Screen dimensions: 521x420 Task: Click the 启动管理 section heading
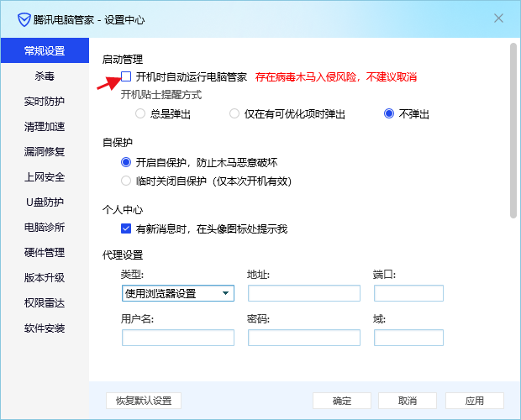click(123, 60)
